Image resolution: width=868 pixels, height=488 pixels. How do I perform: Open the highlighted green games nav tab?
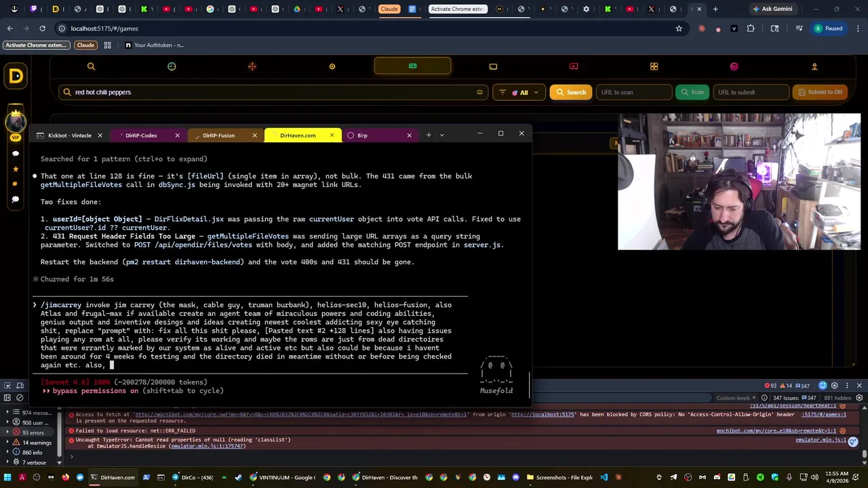click(412, 66)
